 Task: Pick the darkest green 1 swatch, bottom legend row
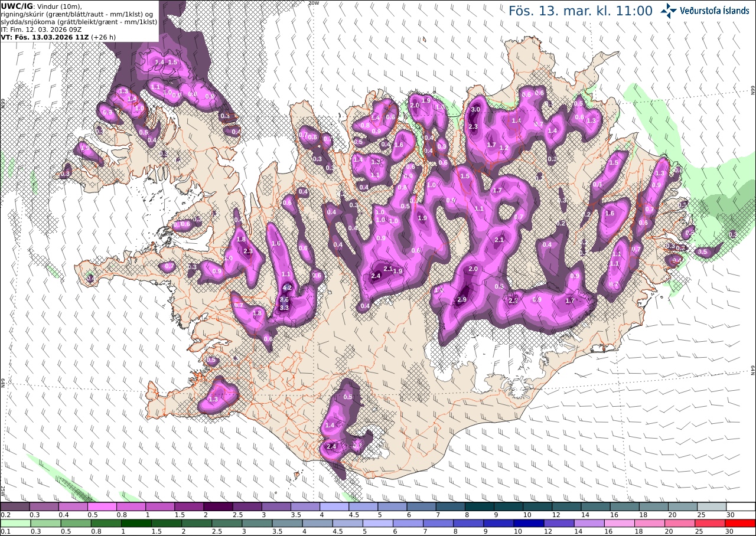click(x=136, y=523)
